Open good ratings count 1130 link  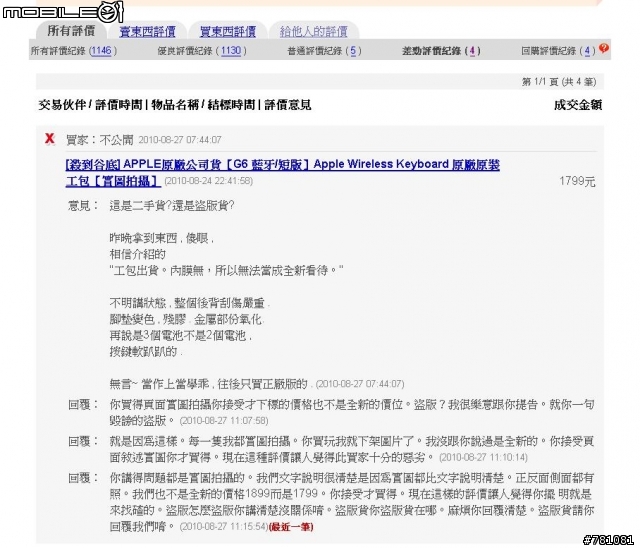[231, 51]
